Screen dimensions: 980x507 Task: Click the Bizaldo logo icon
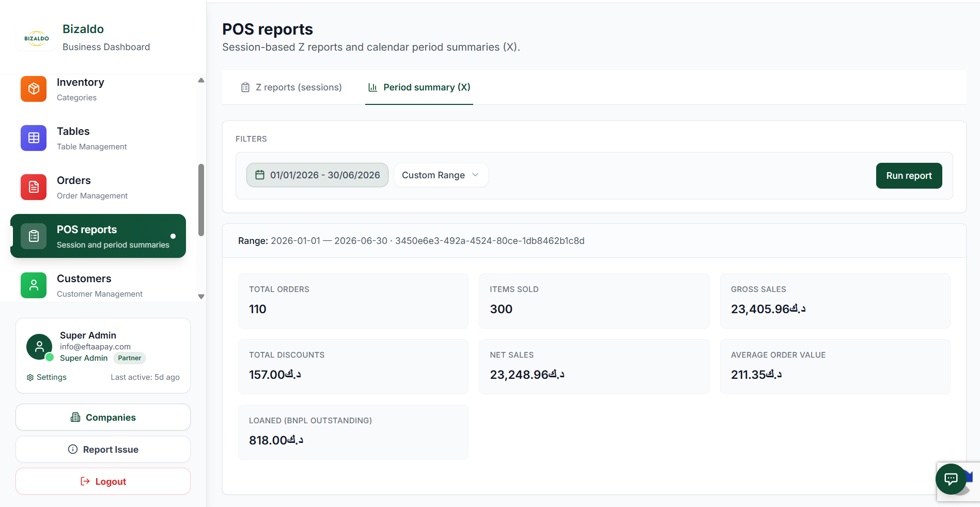[37, 38]
